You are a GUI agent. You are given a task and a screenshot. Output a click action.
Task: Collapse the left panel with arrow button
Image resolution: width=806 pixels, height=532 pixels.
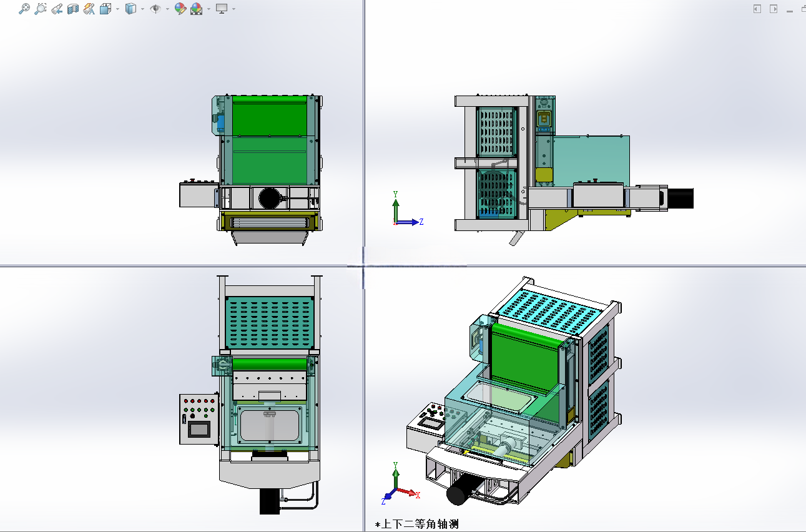(757, 9)
